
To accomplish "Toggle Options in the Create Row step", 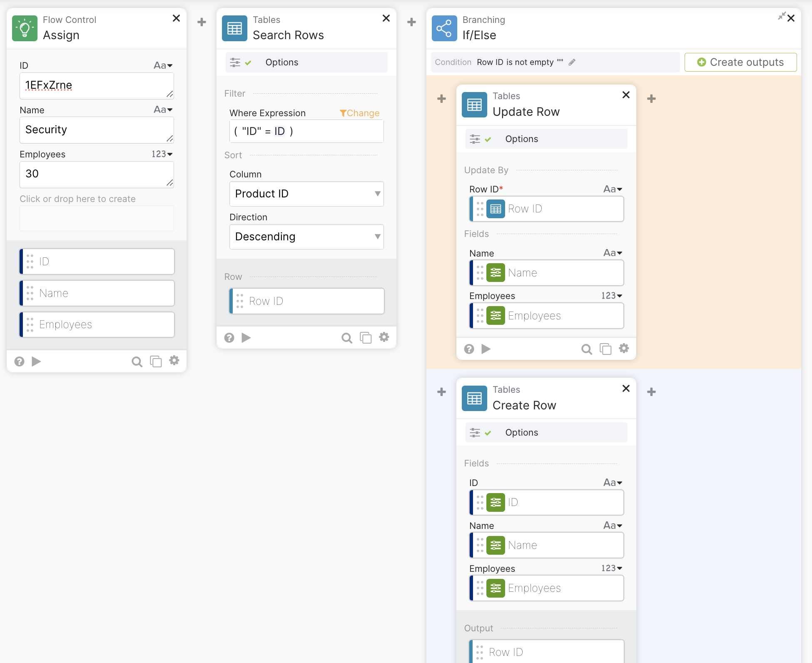I will (546, 432).
